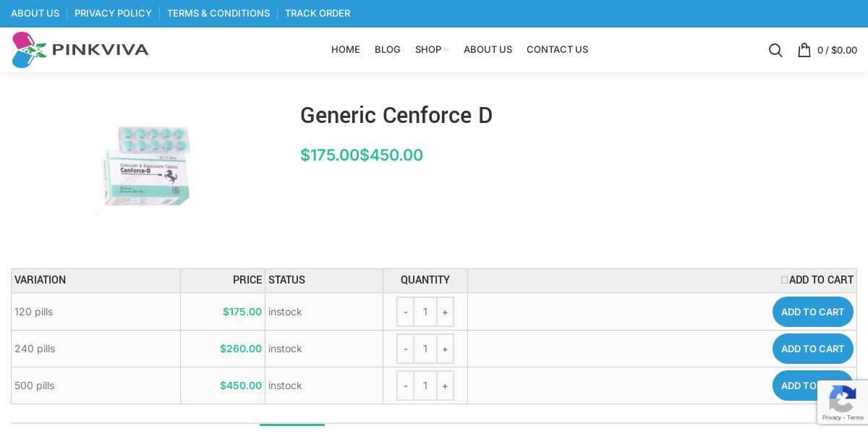868x434 pixels.
Task: Open Contact Us in the main navigation
Action: point(557,50)
